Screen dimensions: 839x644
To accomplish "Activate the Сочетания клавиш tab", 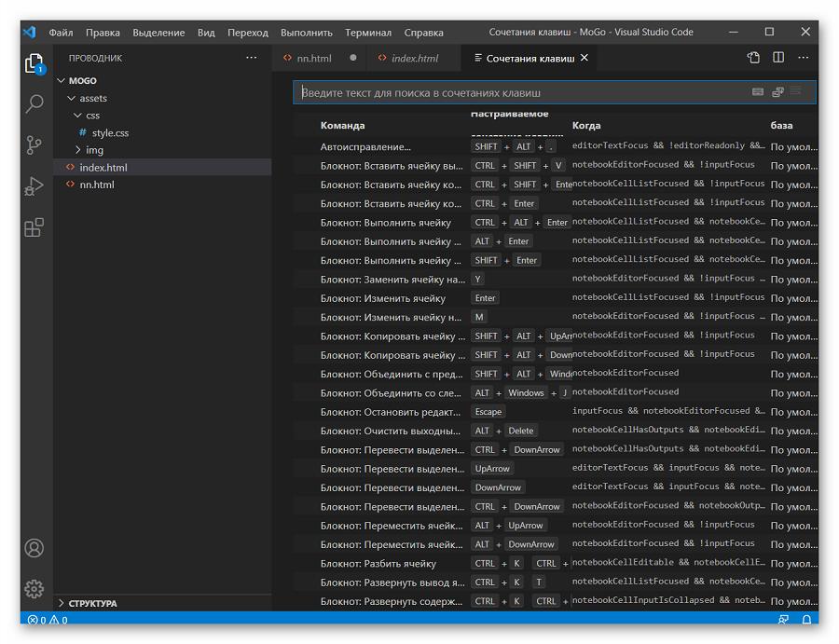I will (x=530, y=59).
